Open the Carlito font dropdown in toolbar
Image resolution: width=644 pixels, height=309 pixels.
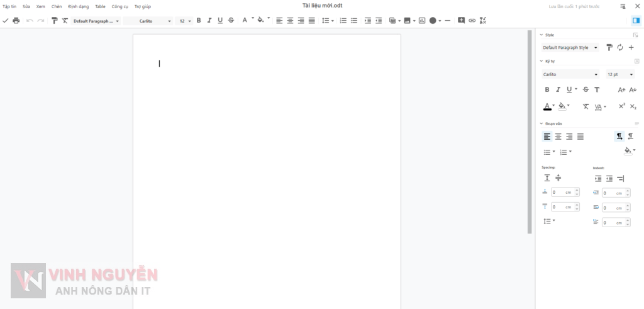click(x=148, y=21)
